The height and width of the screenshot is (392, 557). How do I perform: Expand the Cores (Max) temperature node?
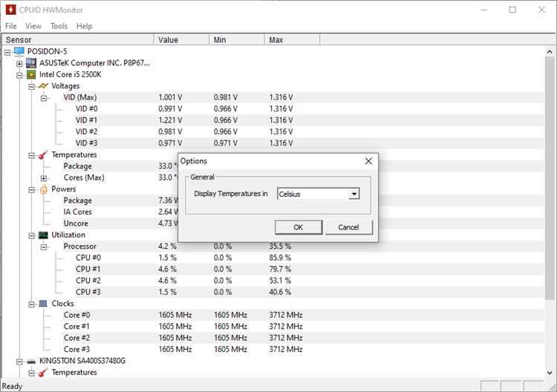(x=44, y=178)
